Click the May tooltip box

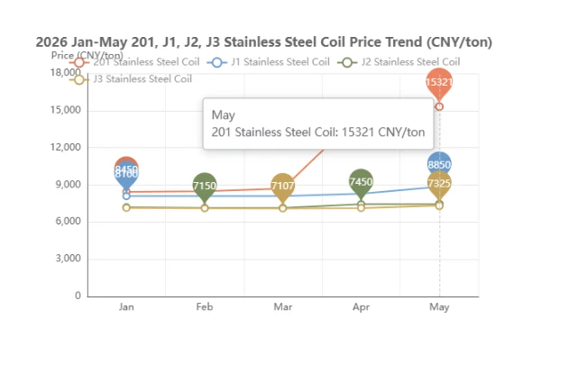318,123
